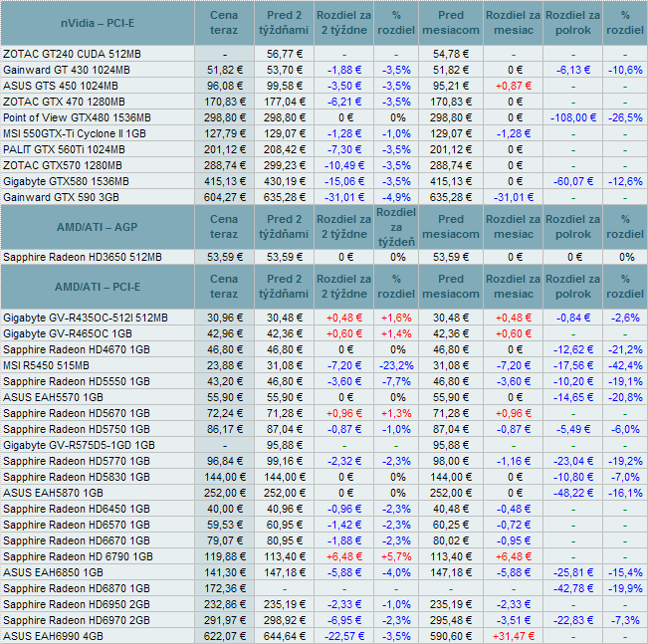Click Gigabyte GV-R575D5-1GD 1GB name
This screenshot has height=644, width=648.
point(79,445)
